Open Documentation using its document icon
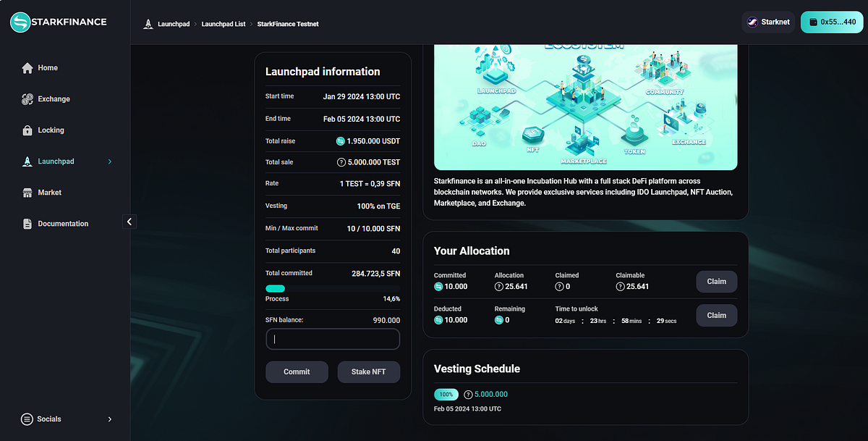 pyautogui.click(x=28, y=223)
